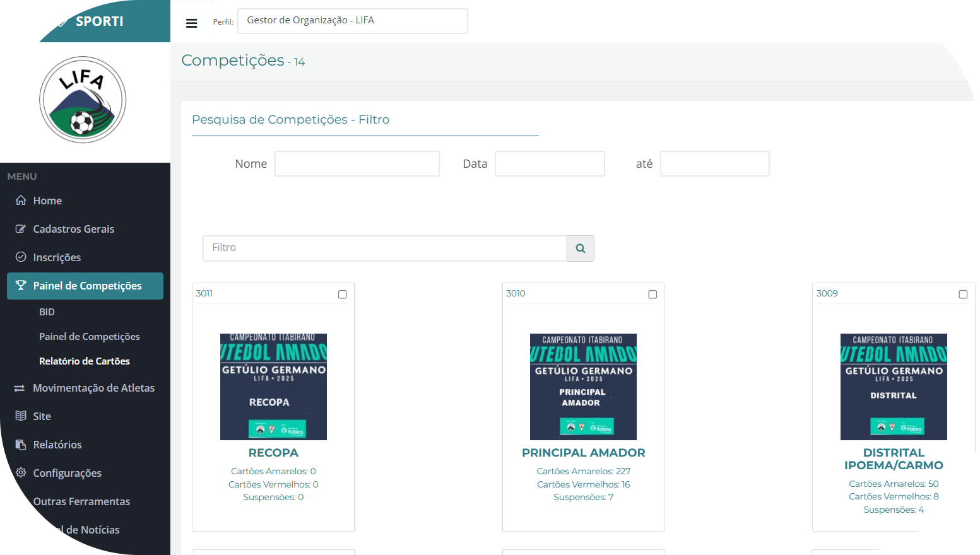Viewport: 980px width, 555px height.
Task: Expand the Outras Ferramentas menu
Action: 81,501
